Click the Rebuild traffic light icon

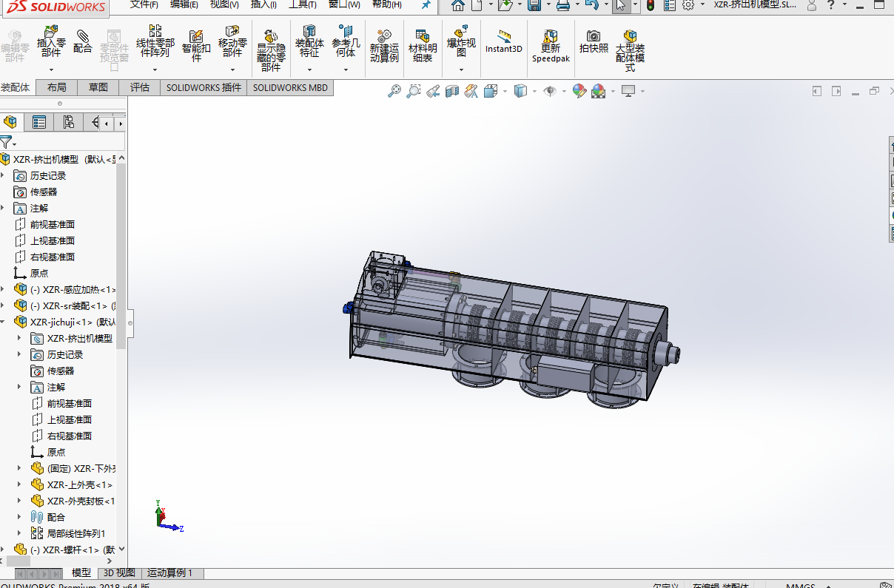click(651, 6)
